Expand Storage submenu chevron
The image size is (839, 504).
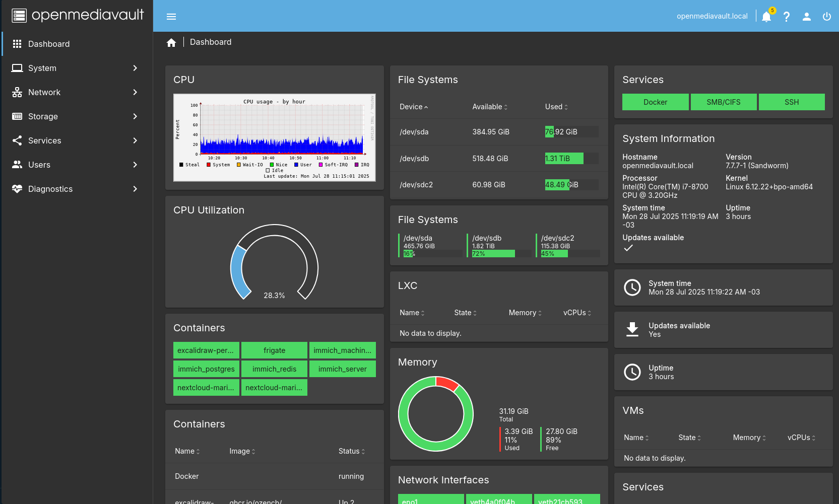[x=135, y=116]
